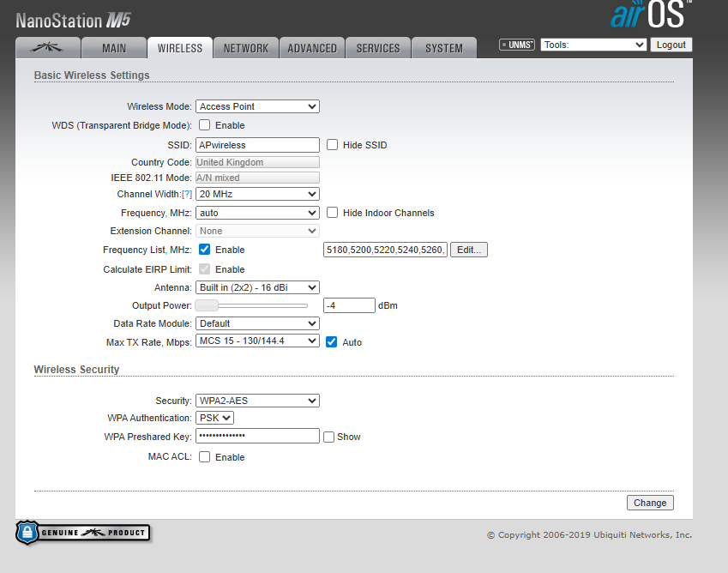The width and height of the screenshot is (728, 573).
Task: Go to the ADVANCED tab
Action: tap(312, 48)
